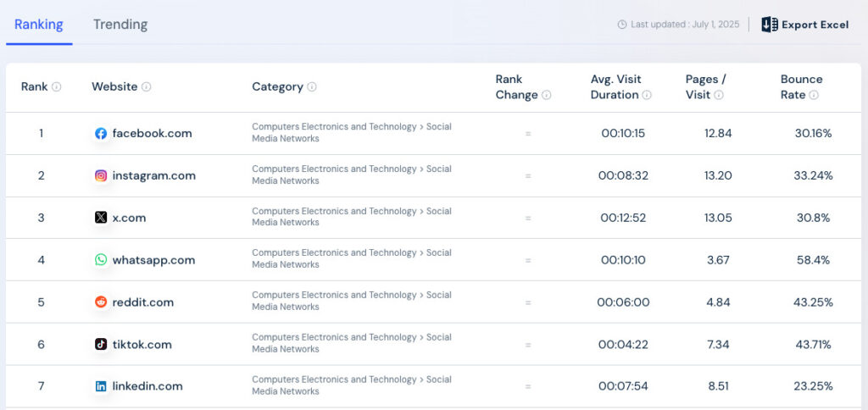868x410 pixels.
Task: Click the info icon next to Website
Action: pos(147,87)
